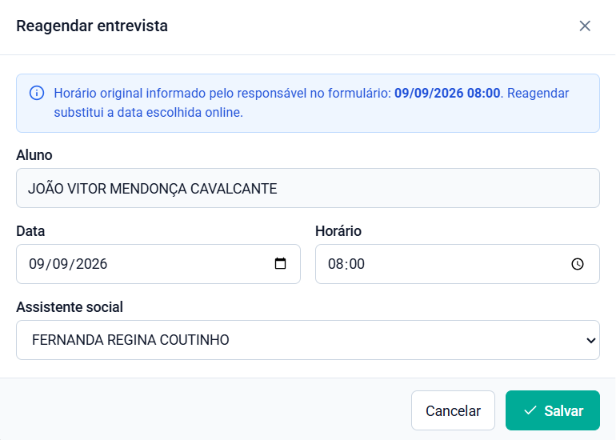Image resolution: width=616 pixels, height=440 pixels.
Task: Select the month segment in the Data field
Action: point(60,264)
